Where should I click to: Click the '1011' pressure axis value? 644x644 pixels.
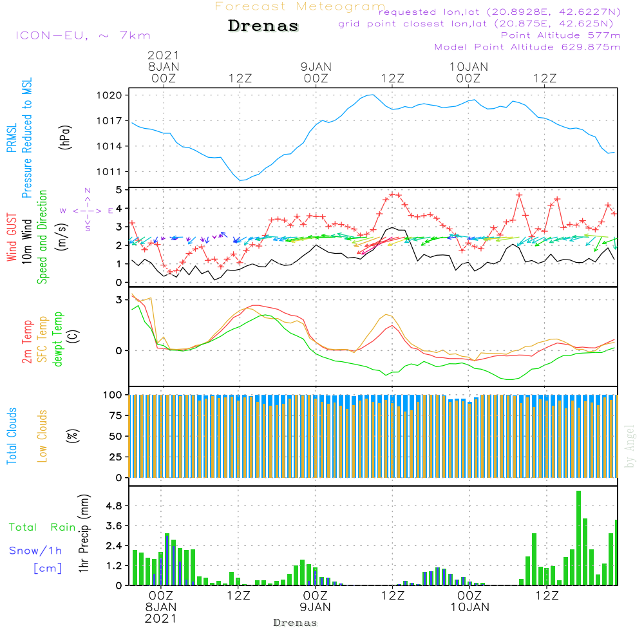109,172
